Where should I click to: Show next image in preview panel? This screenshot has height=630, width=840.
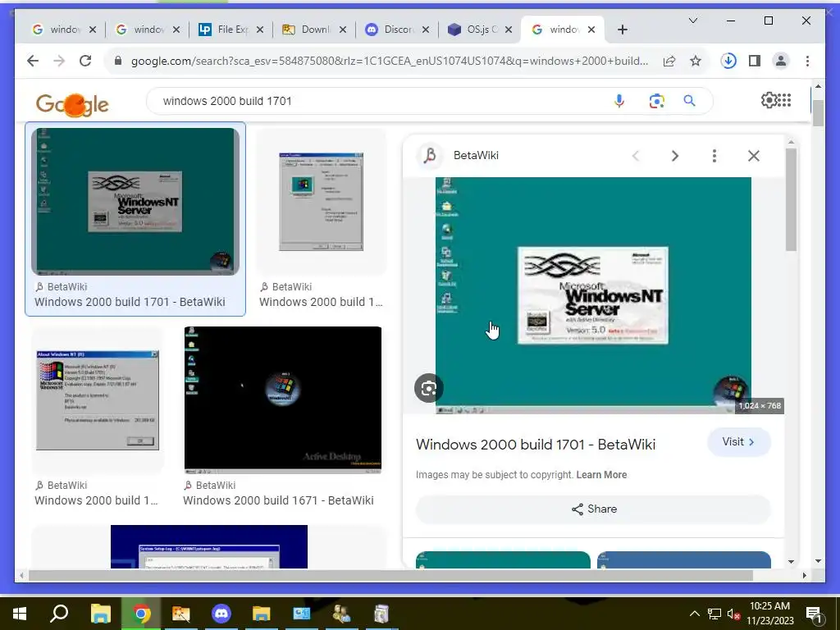pyautogui.click(x=675, y=156)
